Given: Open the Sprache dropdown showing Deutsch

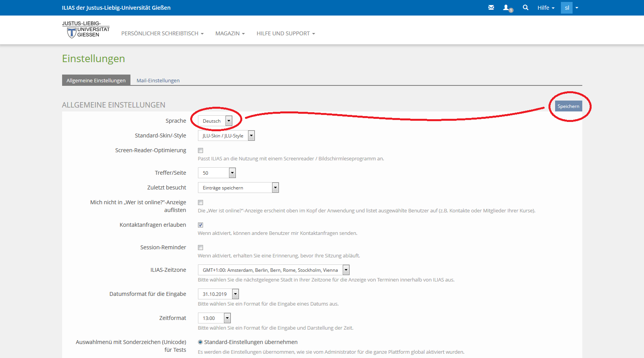Looking at the screenshot, I should click(215, 121).
